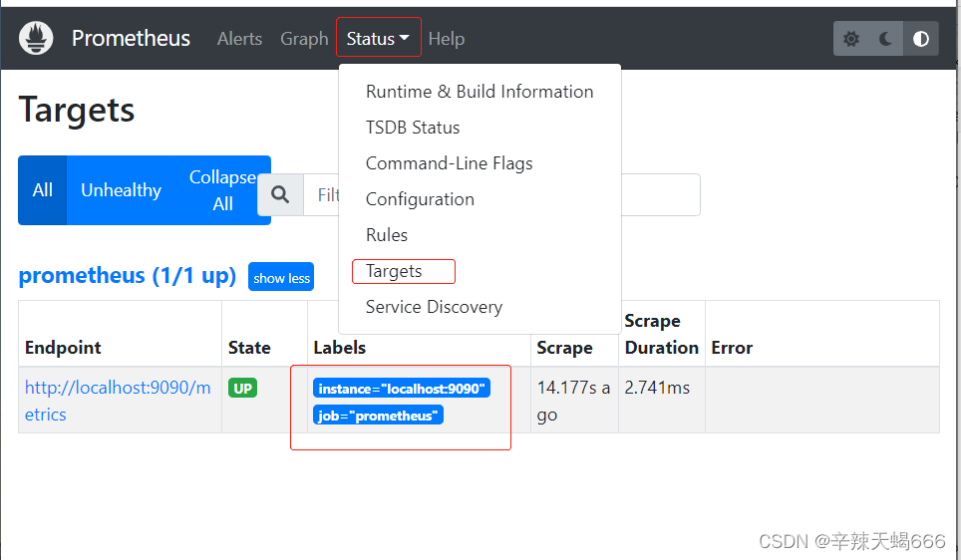
Task: Select Runtime & Build Information
Action: pos(480,92)
